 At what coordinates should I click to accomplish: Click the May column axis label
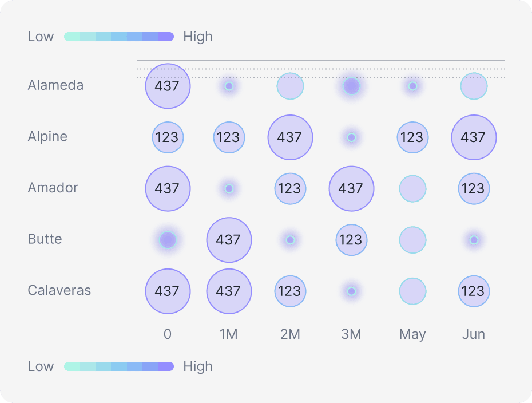(x=412, y=334)
